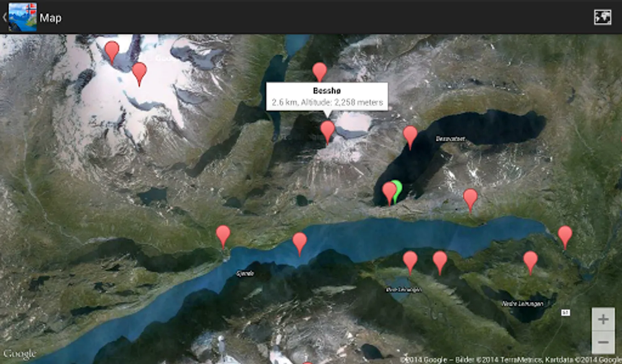This screenshot has height=364, width=622.
Task: Toggle the info window on the Bessvatnet marker
Action: [411, 133]
